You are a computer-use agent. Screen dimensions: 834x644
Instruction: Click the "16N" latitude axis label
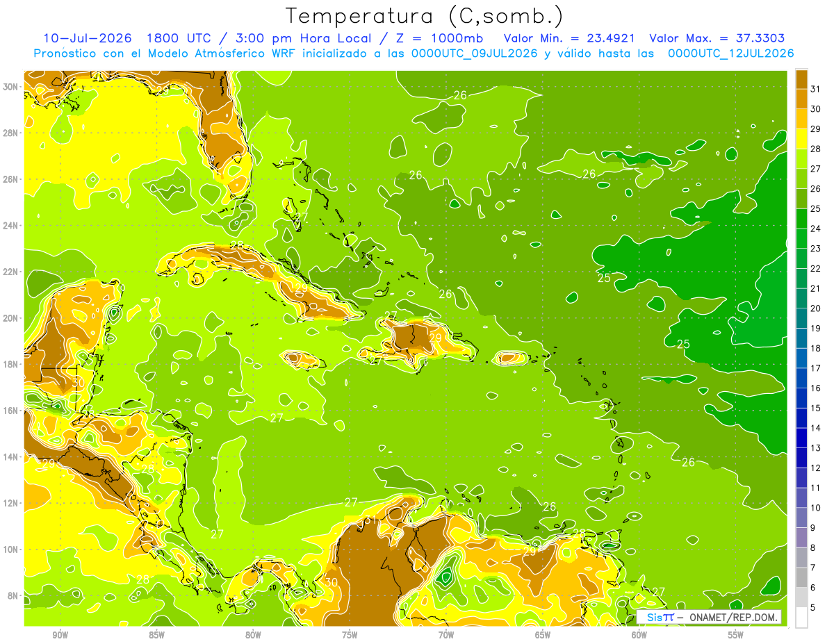tap(11, 411)
